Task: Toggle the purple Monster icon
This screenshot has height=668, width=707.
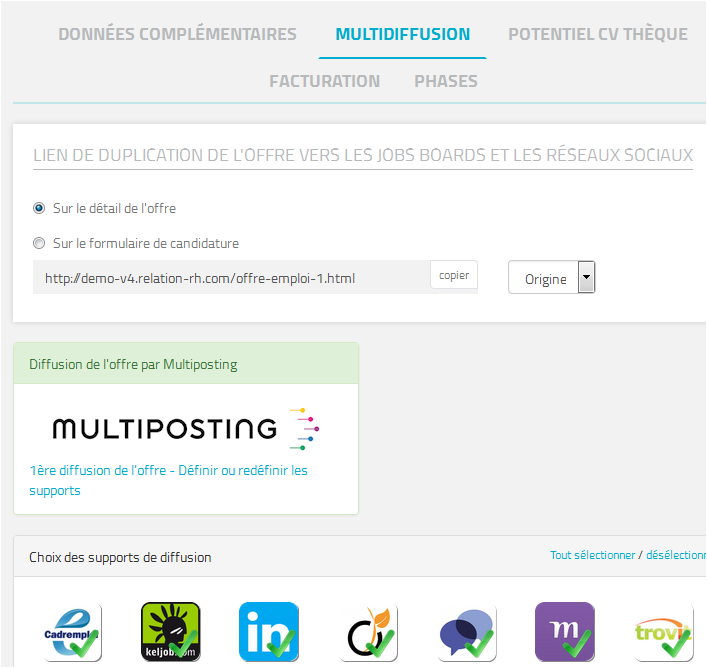Action: point(565,632)
